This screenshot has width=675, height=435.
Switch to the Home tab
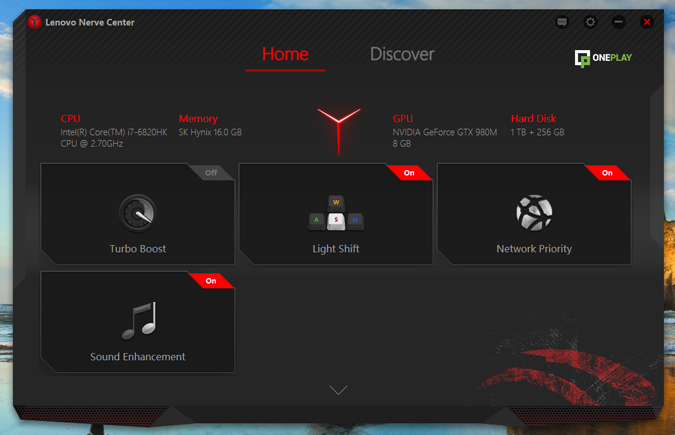coord(285,55)
